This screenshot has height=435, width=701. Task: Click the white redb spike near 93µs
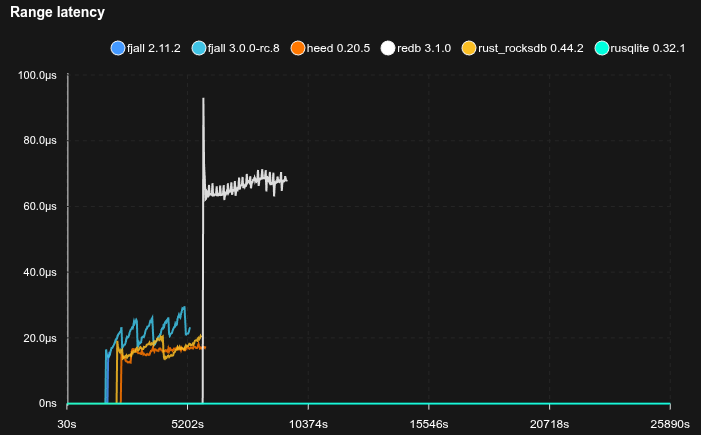click(x=203, y=100)
